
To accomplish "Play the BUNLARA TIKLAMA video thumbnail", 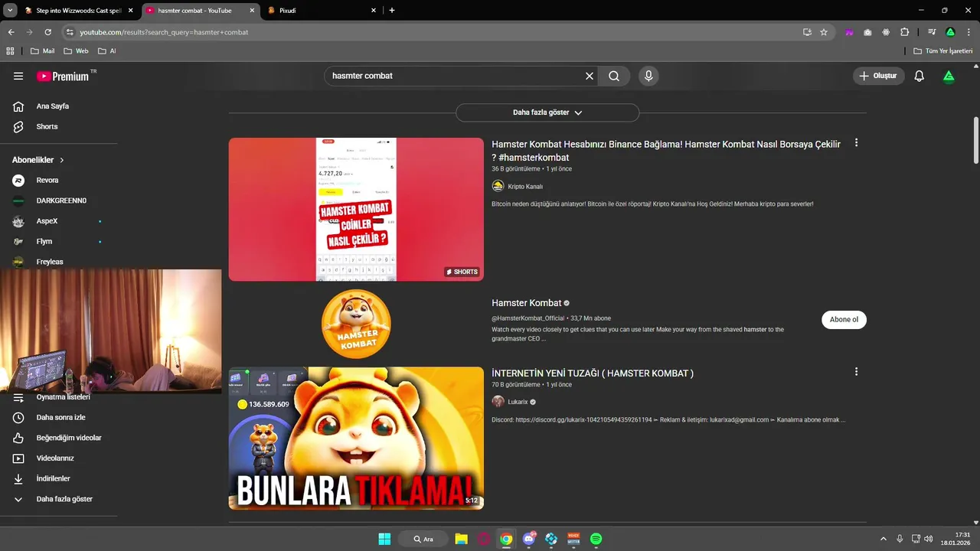I will (x=356, y=439).
